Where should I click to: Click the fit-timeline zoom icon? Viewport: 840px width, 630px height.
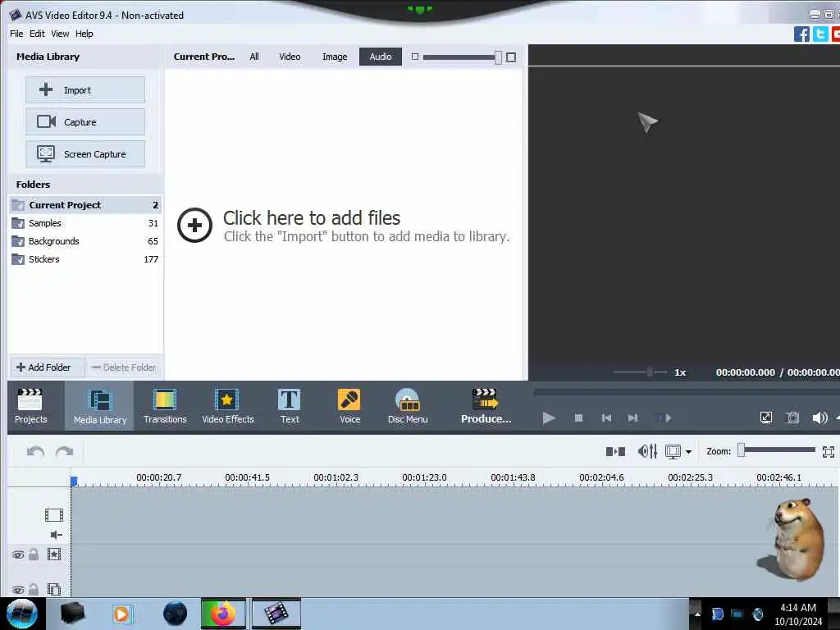point(829,452)
